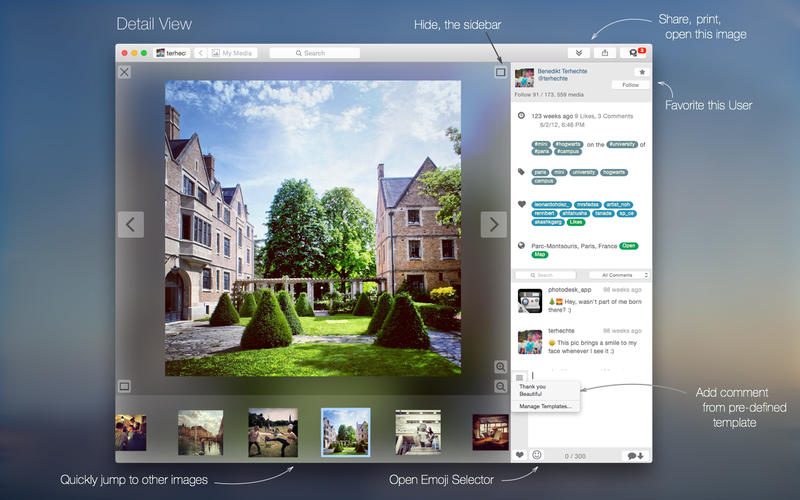Open the emoji selector smiley icon

click(x=537, y=455)
